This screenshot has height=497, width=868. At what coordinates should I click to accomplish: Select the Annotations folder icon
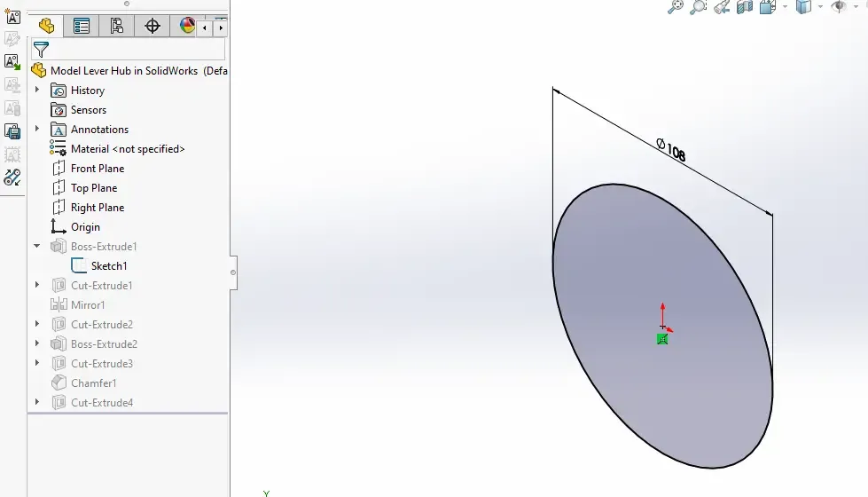coord(59,130)
